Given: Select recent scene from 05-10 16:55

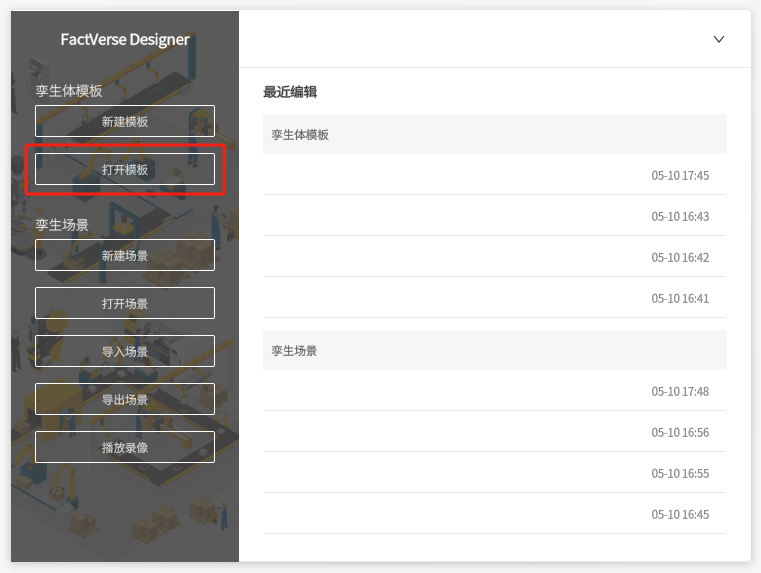Looking at the screenshot, I should [495, 473].
